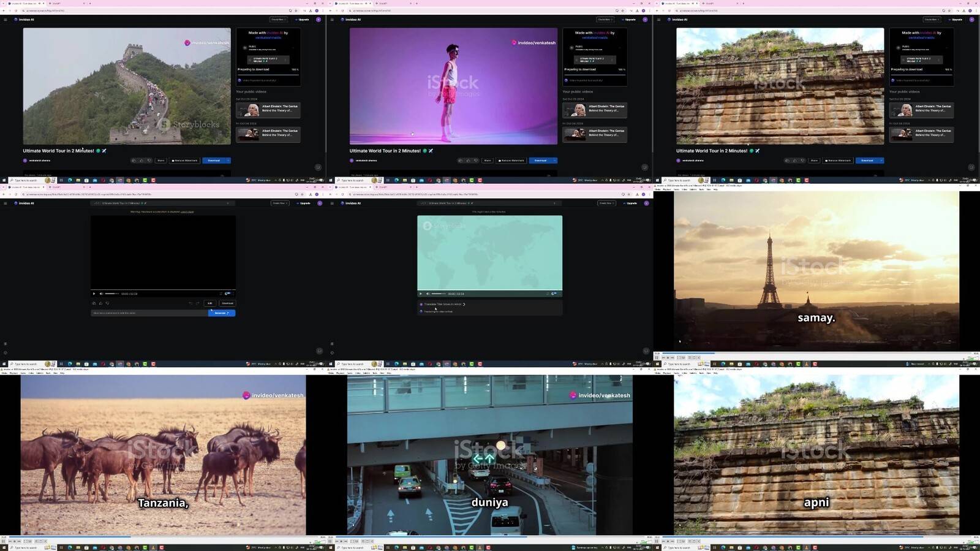Click Translate This Video link under world map

point(444,304)
